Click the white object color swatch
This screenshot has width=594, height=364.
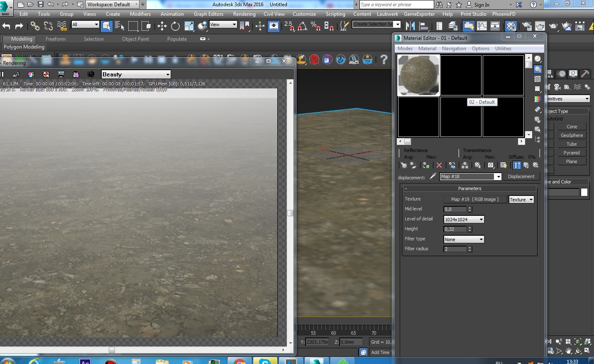[x=584, y=192]
